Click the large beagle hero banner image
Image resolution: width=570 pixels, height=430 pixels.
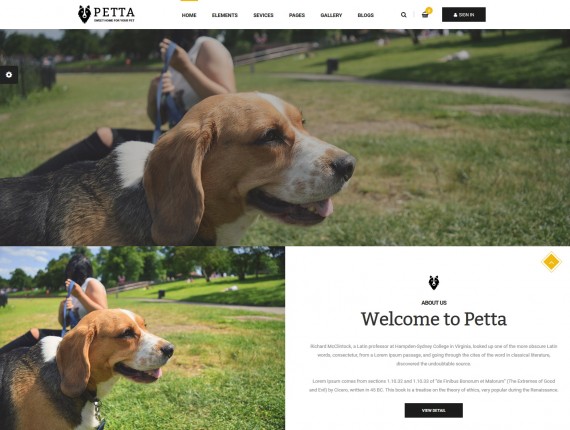(x=285, y=137)
